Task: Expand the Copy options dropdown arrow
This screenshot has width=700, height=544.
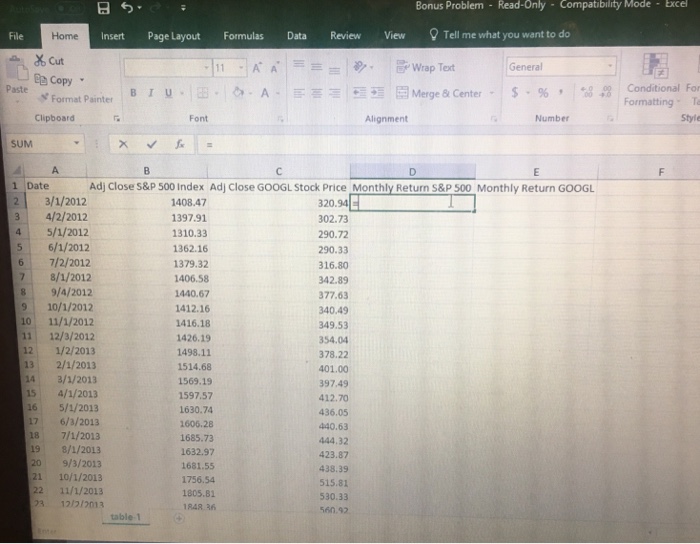Action: tap(82, 80)
